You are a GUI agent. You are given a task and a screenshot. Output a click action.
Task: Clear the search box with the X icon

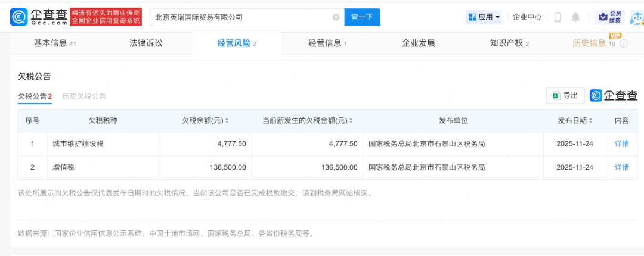click(336, 17)
